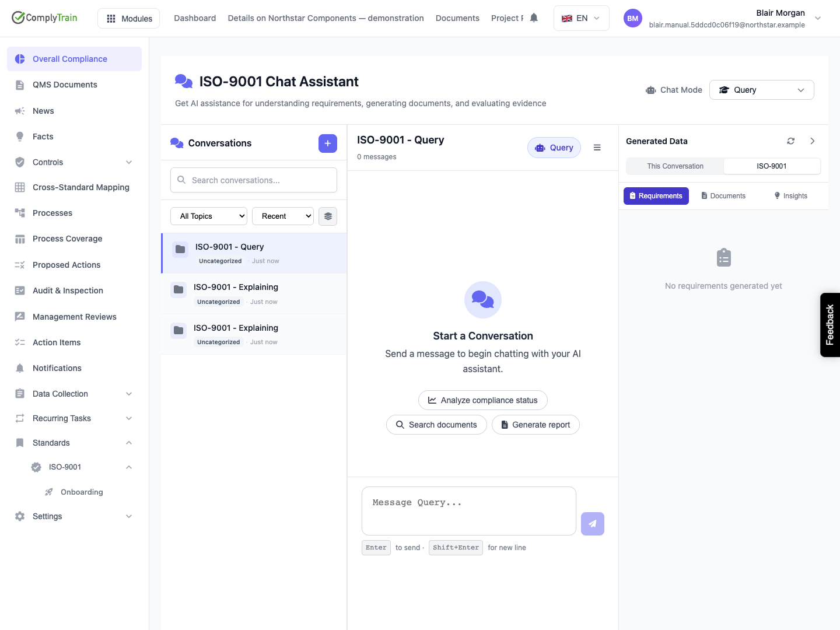Open the All Topics filter dropdown
The image size is (840, 630).
click(x=209, y=216)
